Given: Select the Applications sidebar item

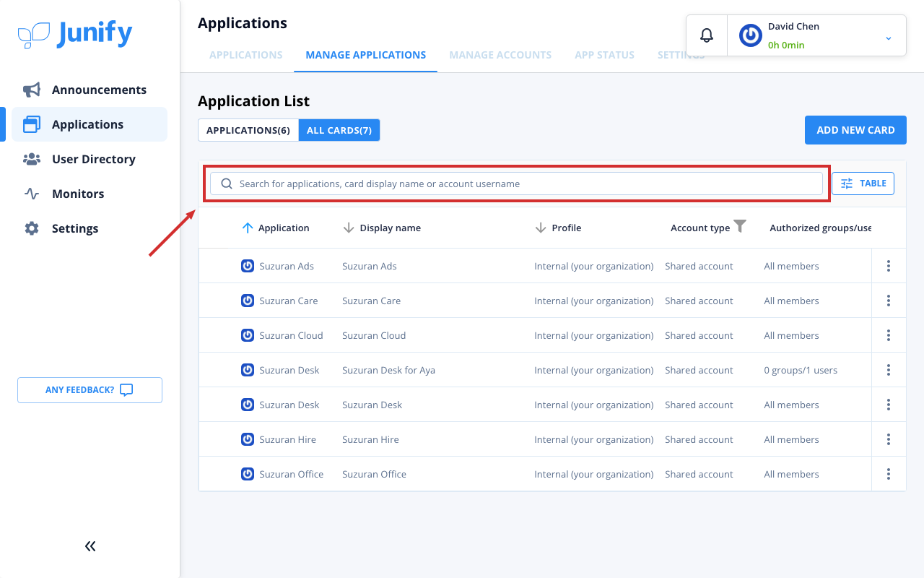Looking at the screenshot, I should click(90, 124).
